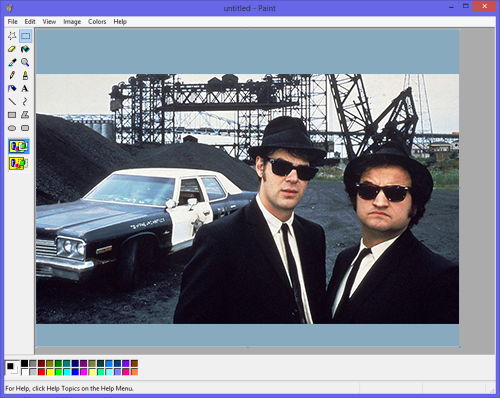Viewport: 500px width, 398px height.
Task: Switch to transparent selection mode option
Action: [x=19, y=164]
